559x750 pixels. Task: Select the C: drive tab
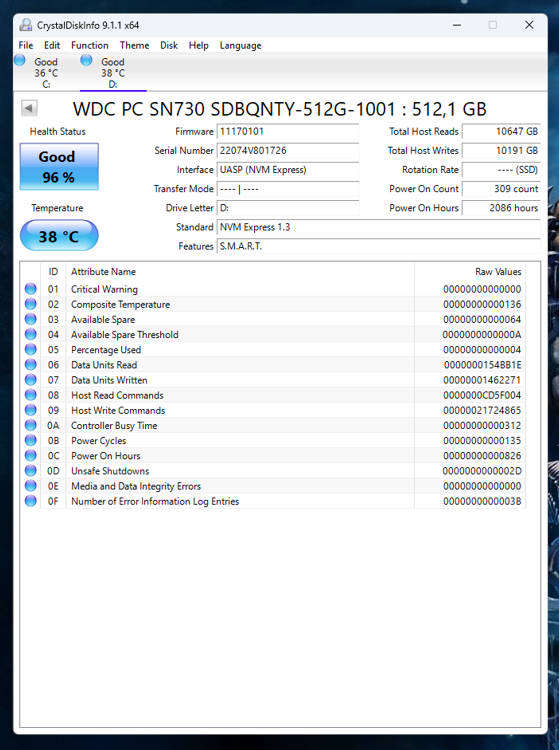(x=46, y=73)
